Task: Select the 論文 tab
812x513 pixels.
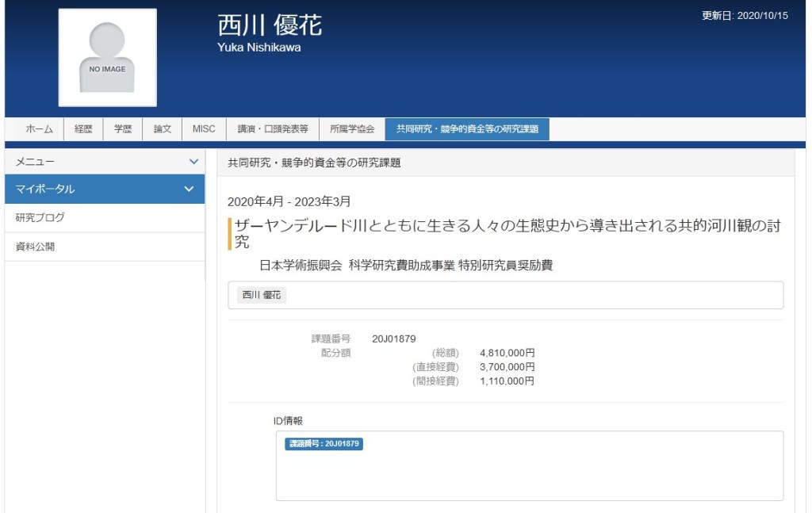Action: [163, 129]
